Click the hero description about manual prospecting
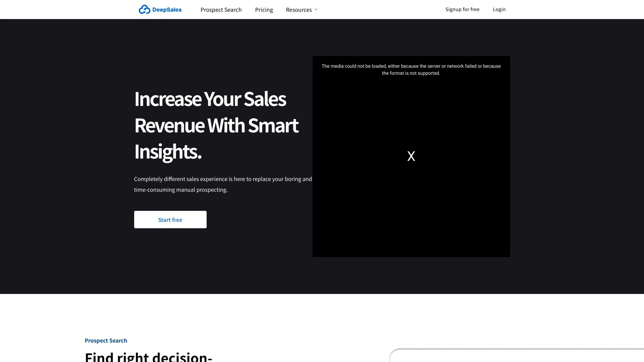 coord(223,184)
